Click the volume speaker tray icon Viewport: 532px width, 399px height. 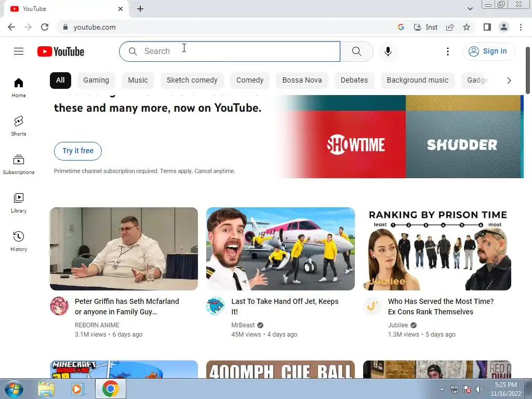tap(479, 389)
